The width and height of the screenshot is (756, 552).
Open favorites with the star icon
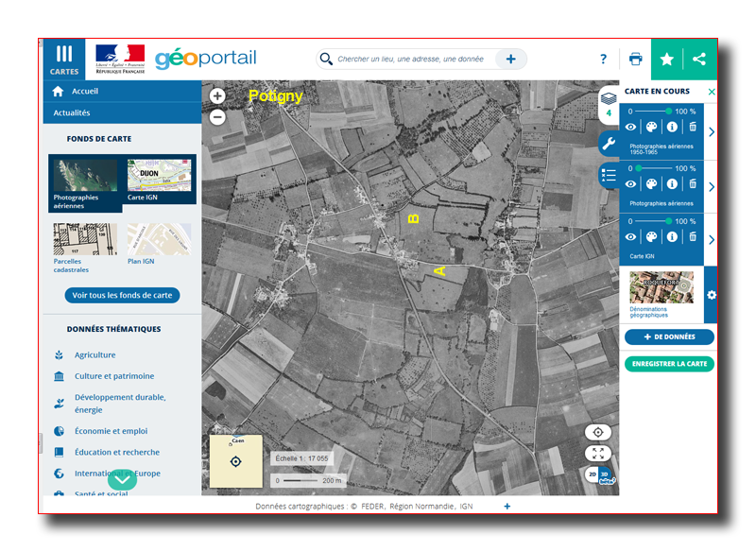[666, 59]
